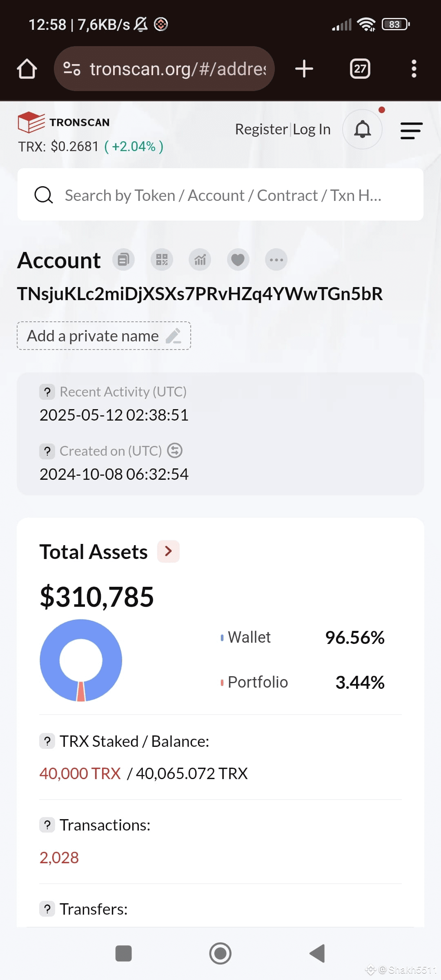Screen dimensions: 441x980
Task: Open the browser tab switcher
Action: click(360, 69)
